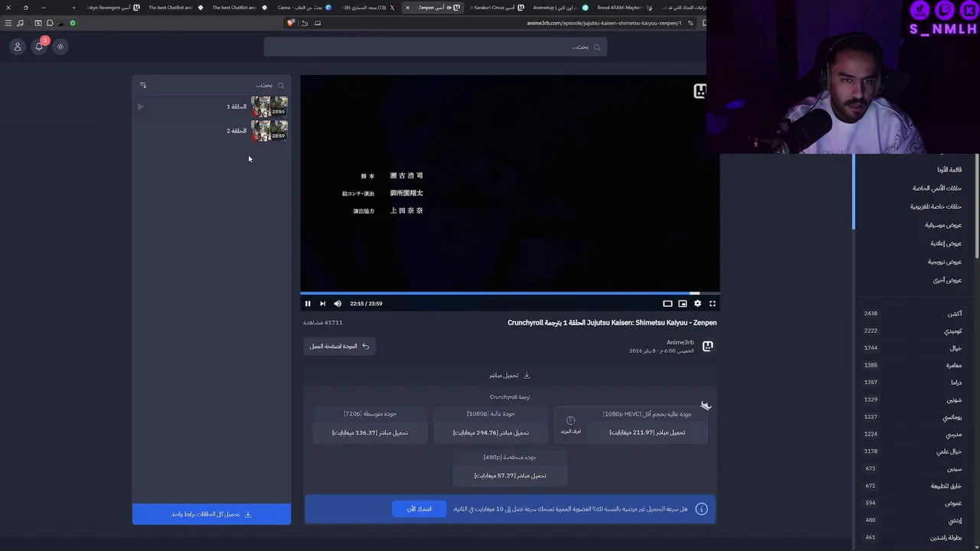Go back to the work page
The image size is (980, 551).
[x=339, y=347]
